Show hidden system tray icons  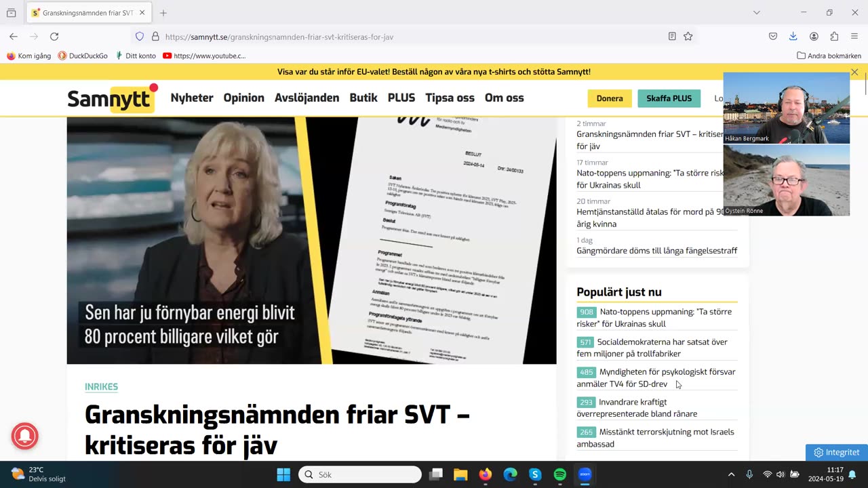pos(731,474)
